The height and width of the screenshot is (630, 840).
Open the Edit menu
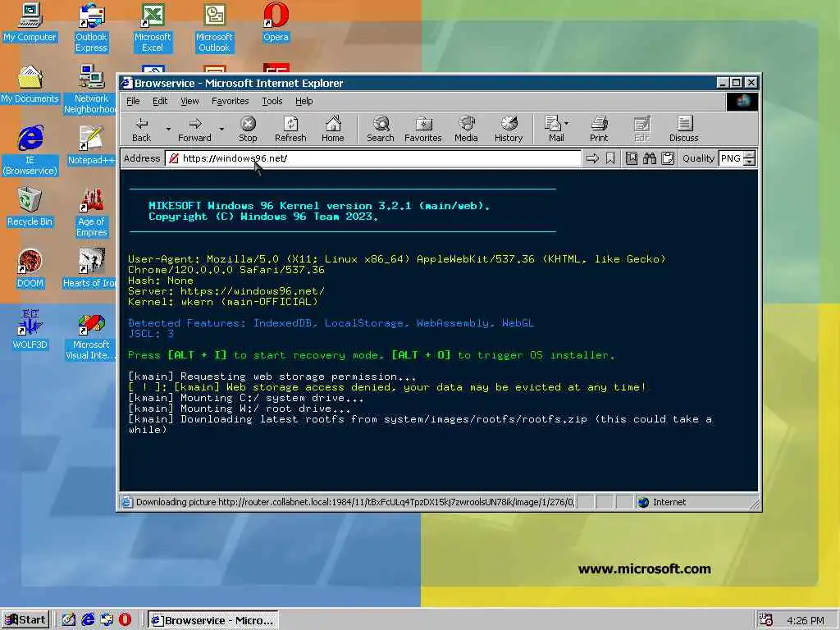coord(160,101)
